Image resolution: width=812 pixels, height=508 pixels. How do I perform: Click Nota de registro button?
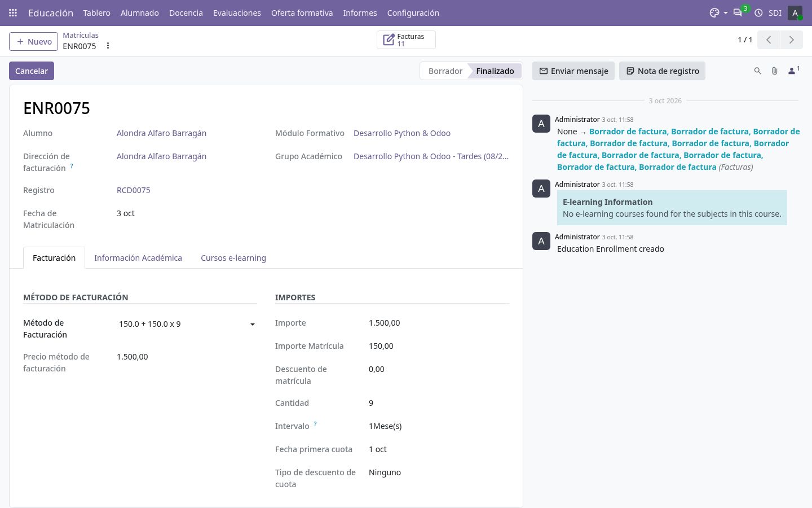click(x=662, y=71)
